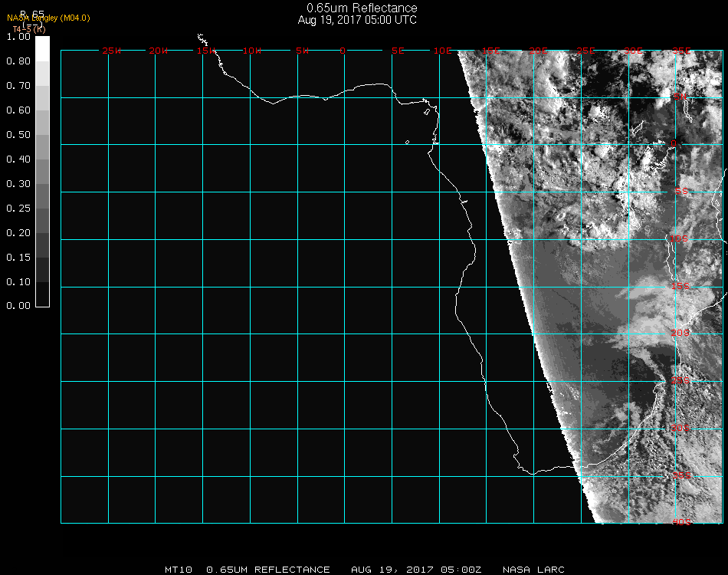Click the "MT10" footer text
Viewport: 728px width, 575px height.
(179, 570)
